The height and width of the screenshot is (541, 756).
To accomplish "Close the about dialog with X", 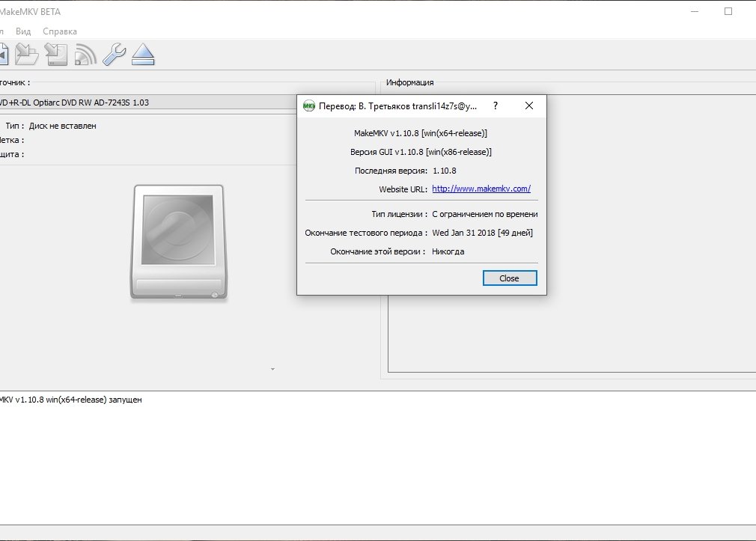I will 529,106.
